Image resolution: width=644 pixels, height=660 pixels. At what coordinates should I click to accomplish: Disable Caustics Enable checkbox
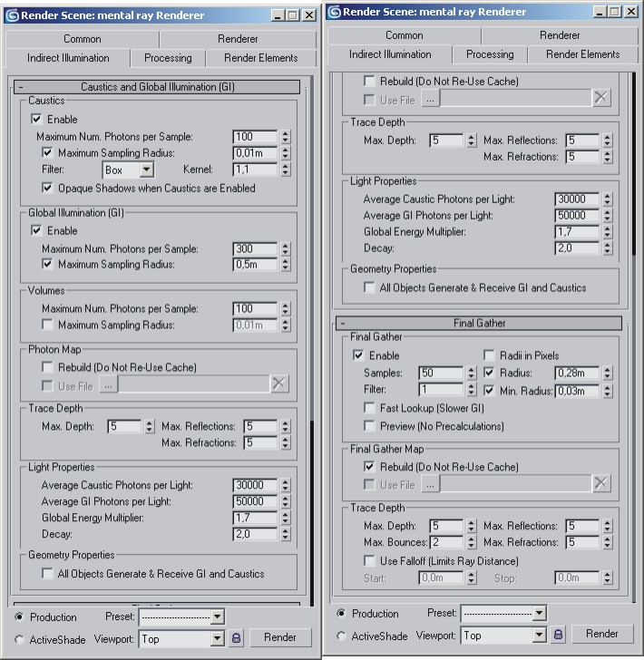pos(36,119)
